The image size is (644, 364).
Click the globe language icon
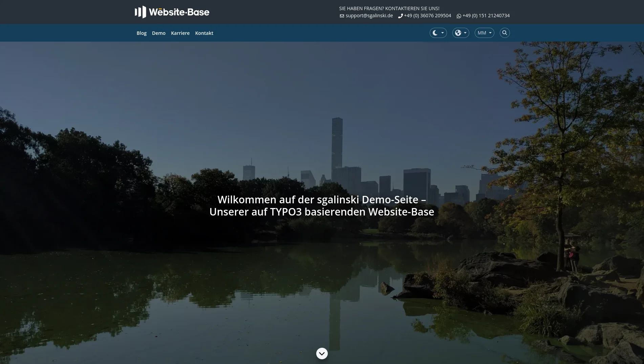coord(458,32)
